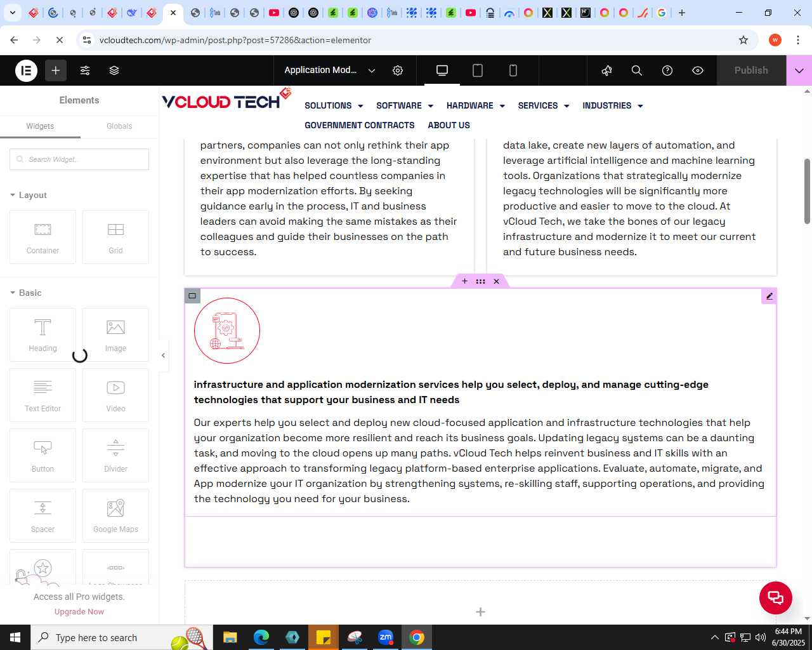
Task: Click the vCloud Tech logo
Action: point(226,99)
